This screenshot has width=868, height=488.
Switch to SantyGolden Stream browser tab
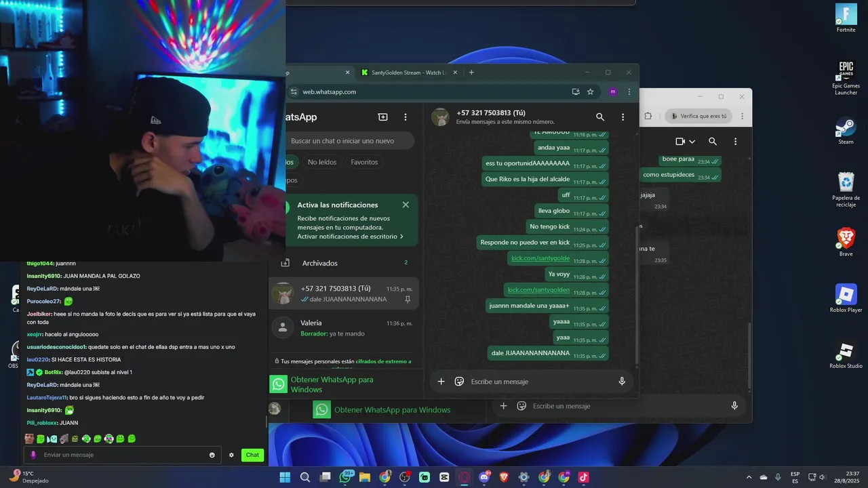pos(407,73)
